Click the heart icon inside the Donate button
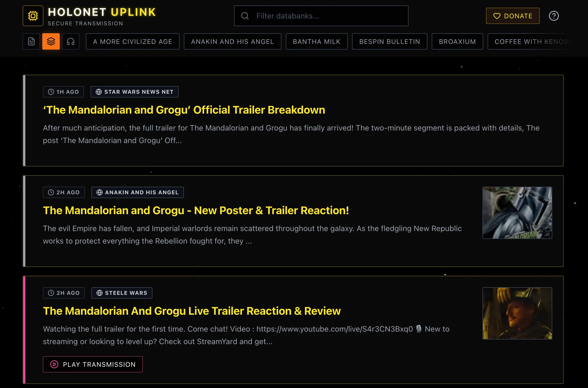588x388 pixels. click(497, 16)
